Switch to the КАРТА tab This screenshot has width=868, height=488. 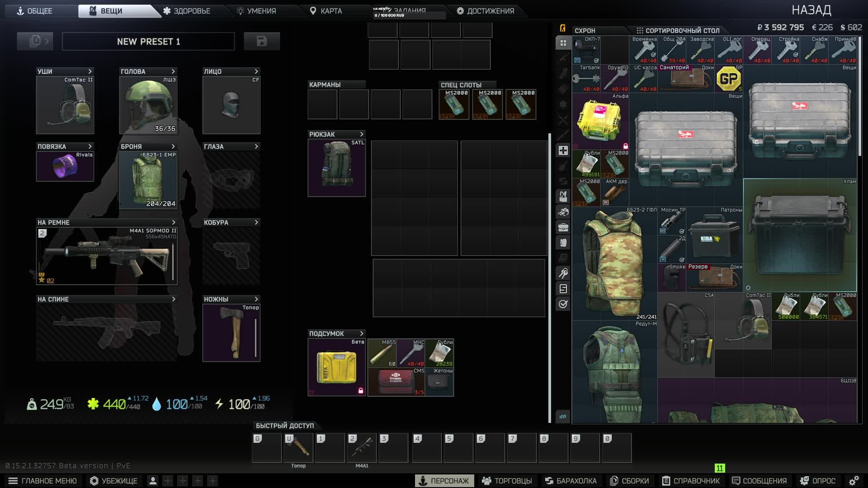(x=325, y=11)
